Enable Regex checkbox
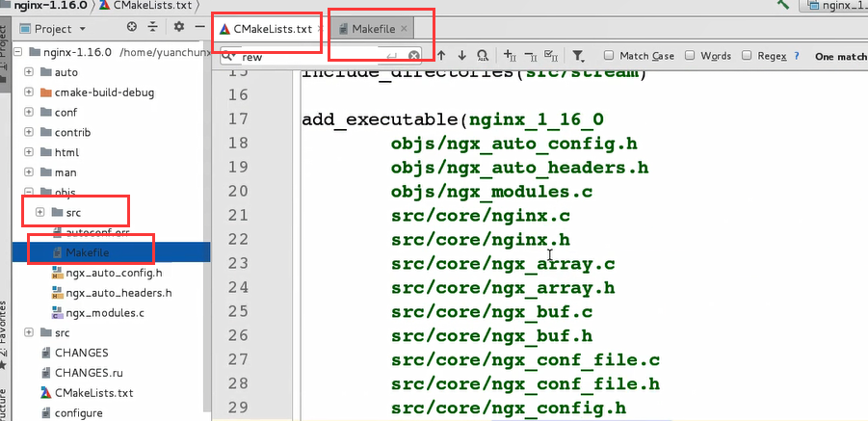The height and width of the screenshot is (421, 868). coord(747,55)
